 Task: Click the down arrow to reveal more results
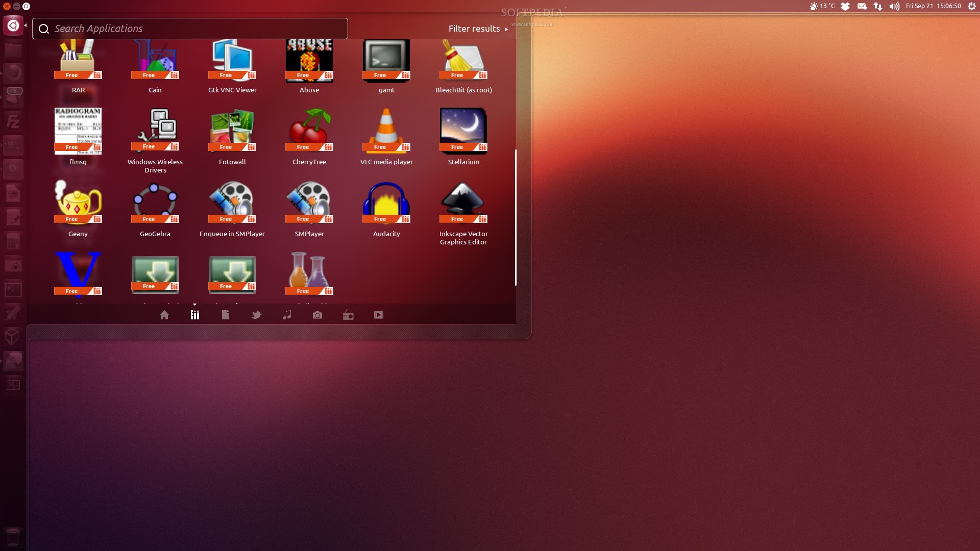pos(195,303)
